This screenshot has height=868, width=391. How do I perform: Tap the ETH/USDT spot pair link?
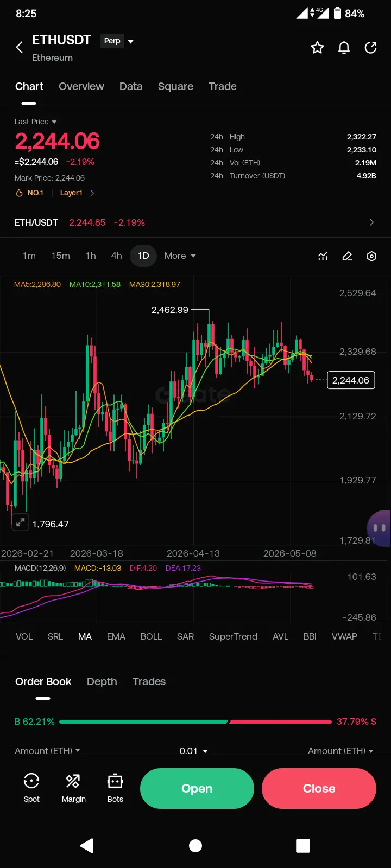click(36, 222)
